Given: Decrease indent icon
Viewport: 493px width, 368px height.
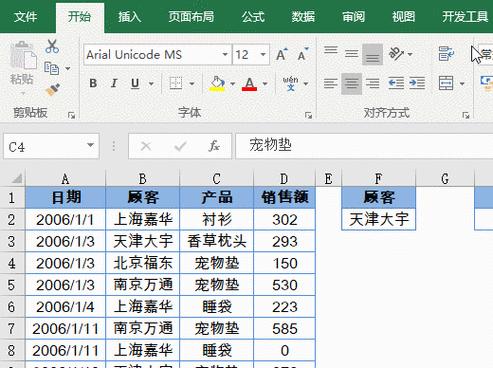Looking at the screenshot, I should (x=396, y=83).
